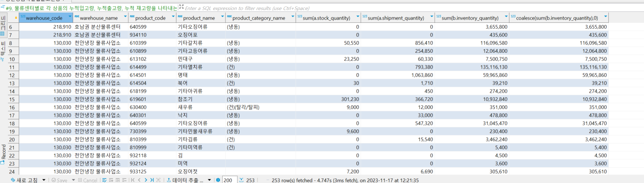Expand the Save options dropdown arrow
Viewport: 644px width, 183px height.
[73, 180]
